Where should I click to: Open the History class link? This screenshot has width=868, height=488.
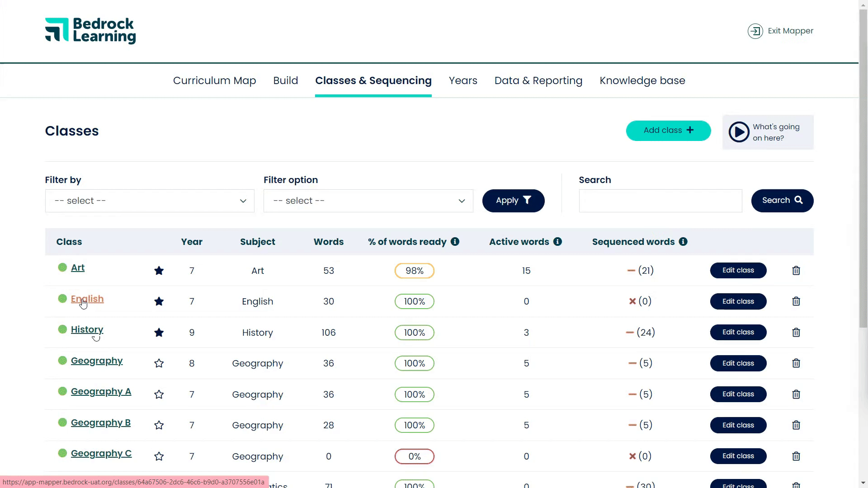pyautogui.click(x=87, y=329)
